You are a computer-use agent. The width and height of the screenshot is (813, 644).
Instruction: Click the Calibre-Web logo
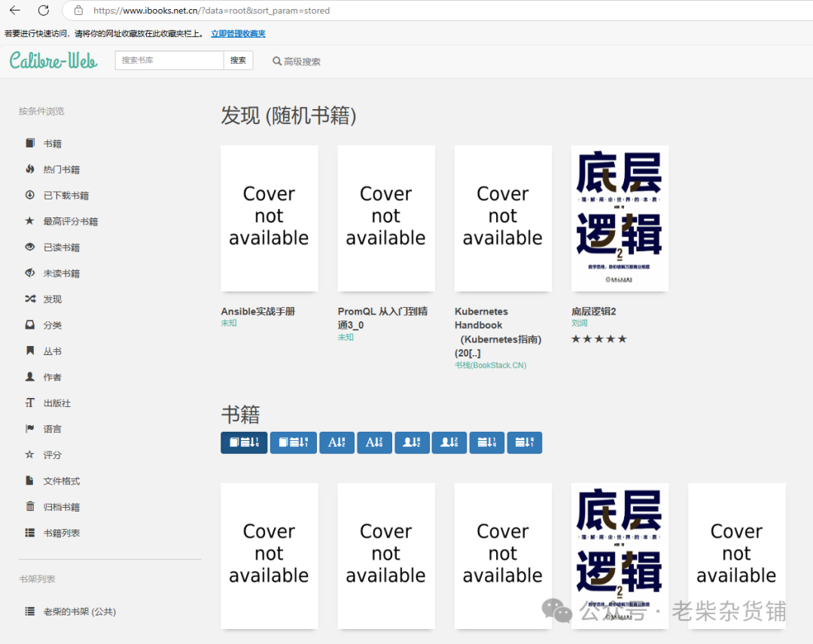tap(53, 61)
